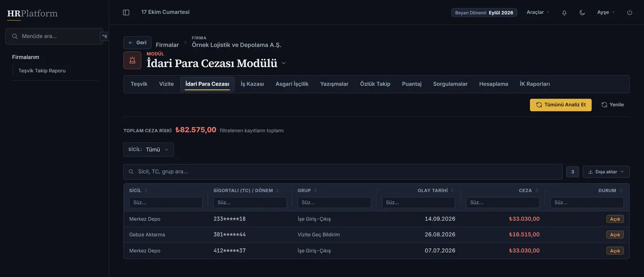Select the Hesaplama tab
Image resolution: width=644 pixels, height=277 pixels.
[493, 84]
